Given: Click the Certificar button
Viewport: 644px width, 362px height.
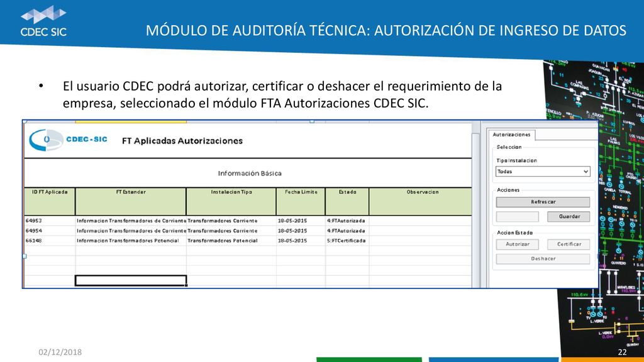Looking at the screenshot, I should 569,244.
